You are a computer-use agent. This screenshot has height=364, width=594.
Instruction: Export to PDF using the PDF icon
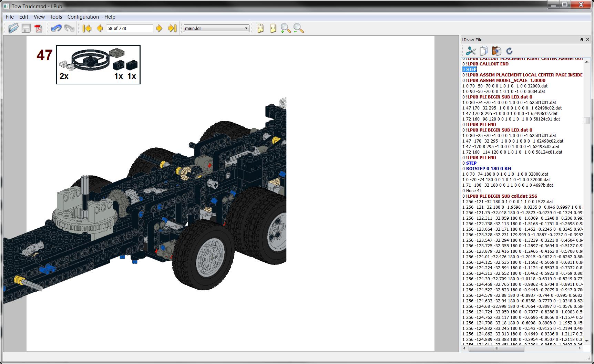click(39, 28)
